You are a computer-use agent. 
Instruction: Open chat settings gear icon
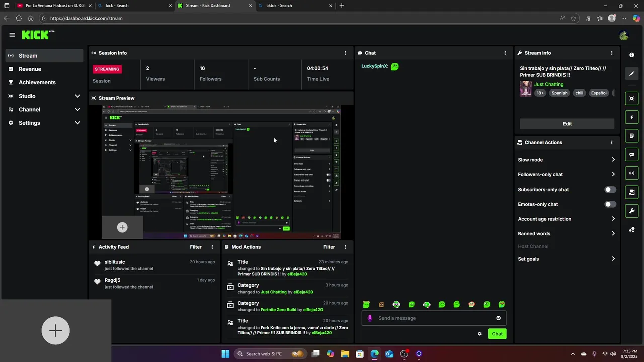tap(480, 334)
